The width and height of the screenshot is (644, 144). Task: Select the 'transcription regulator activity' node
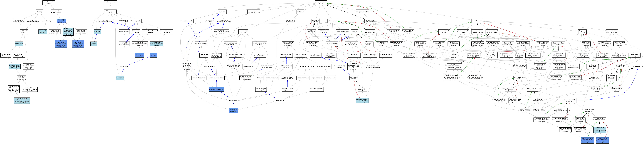point(56,12)
